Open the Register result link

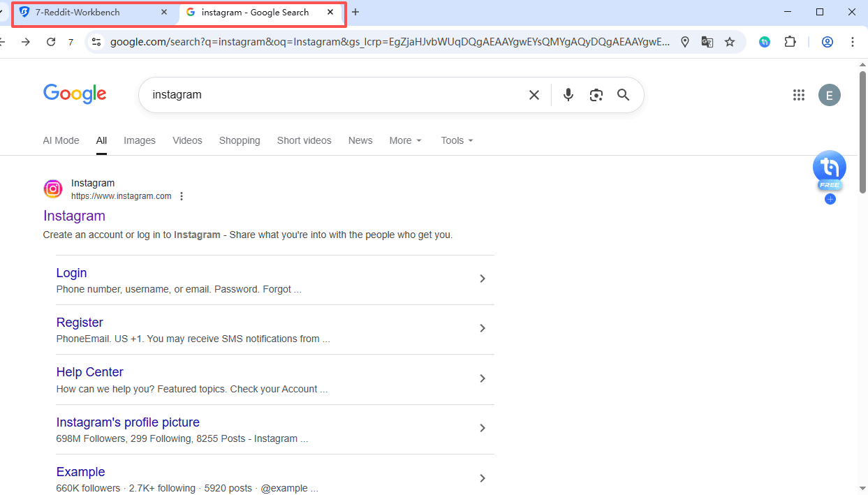click(79, 322)
